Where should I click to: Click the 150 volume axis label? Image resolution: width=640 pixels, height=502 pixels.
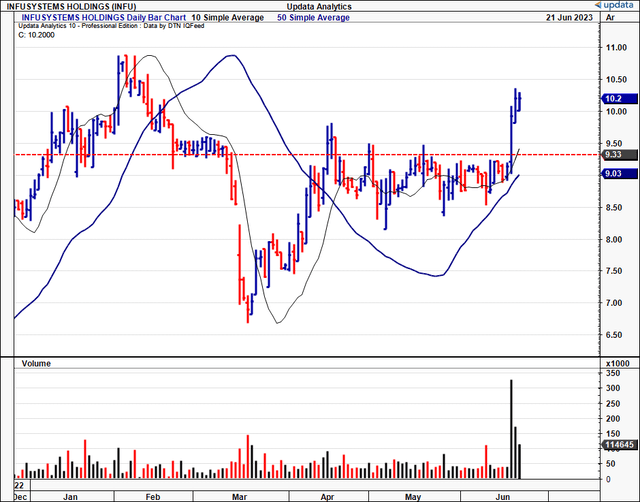[613, 434]
